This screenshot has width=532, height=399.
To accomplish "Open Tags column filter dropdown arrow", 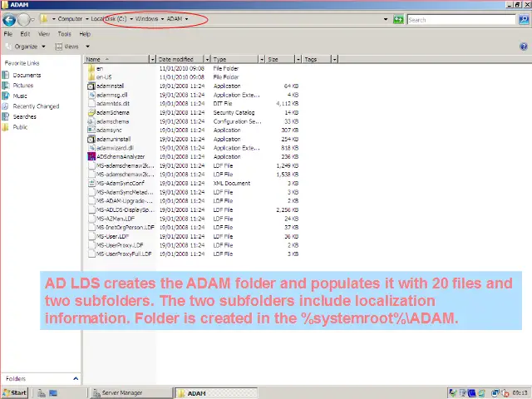I will tap(334, 59).
